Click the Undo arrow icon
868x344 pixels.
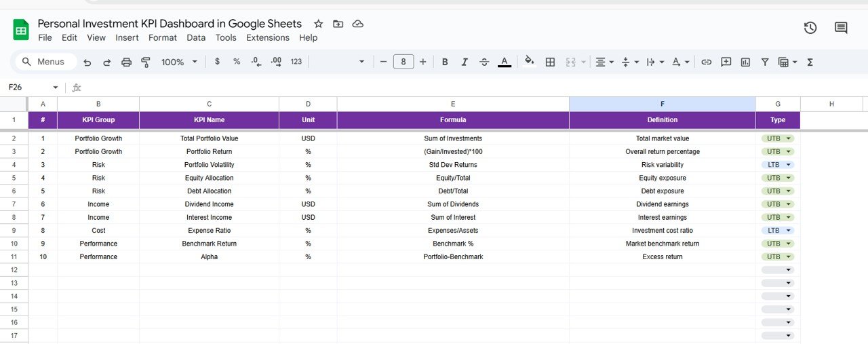[x=87, y=62]
